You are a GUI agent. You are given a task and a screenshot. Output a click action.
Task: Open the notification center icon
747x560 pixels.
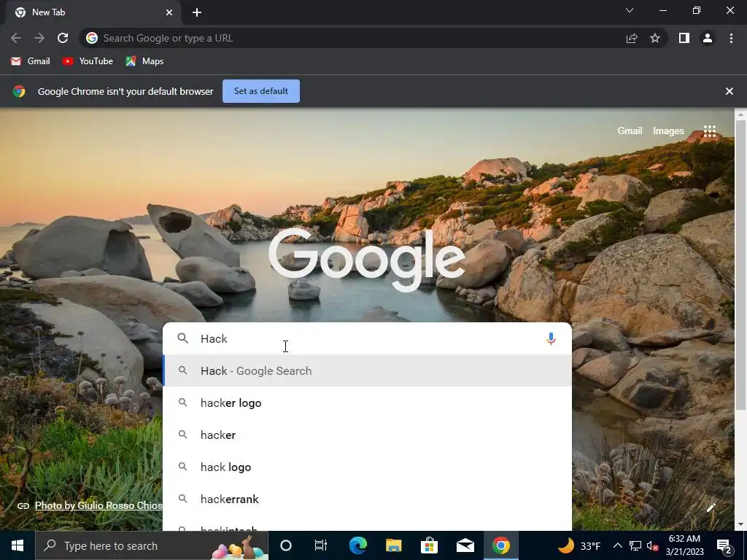click(x=724, y=545)
